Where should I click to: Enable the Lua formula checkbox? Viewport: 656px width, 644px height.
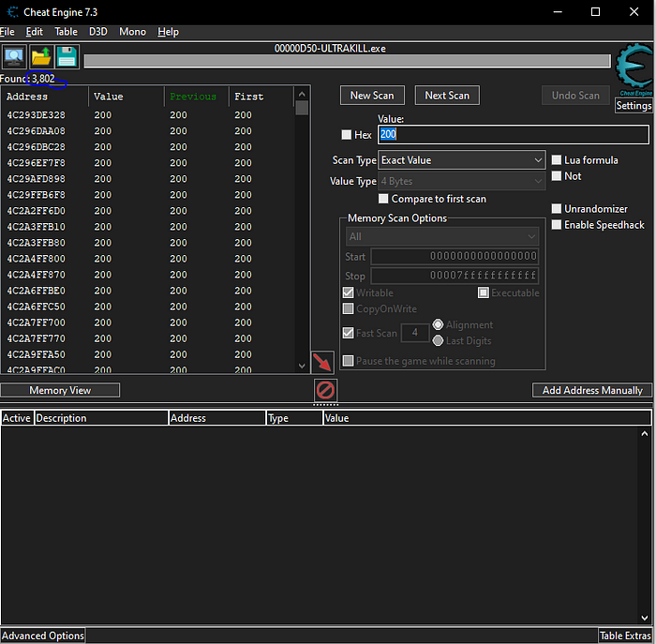click(557, 160)
